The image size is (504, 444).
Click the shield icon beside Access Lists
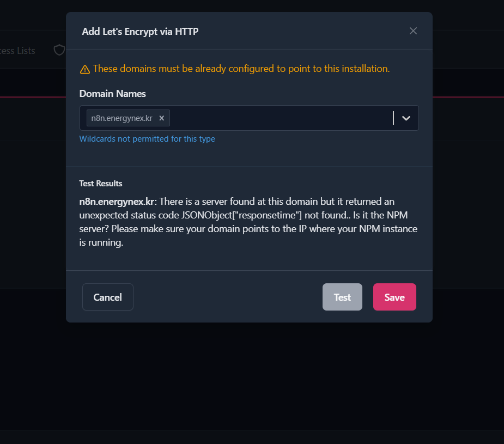coord(59,50)
